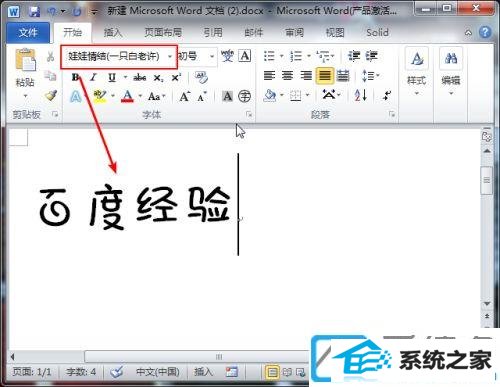The height and width of the screenshot is (387, 500).
Task: Switch to the 插入 ribbon tab
Action: (x=113, y=32)
